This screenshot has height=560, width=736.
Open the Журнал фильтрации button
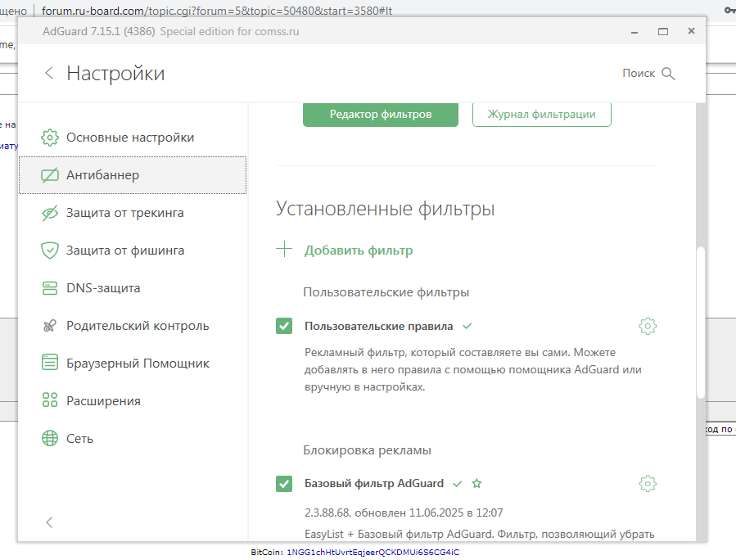(x=542, y=114)
